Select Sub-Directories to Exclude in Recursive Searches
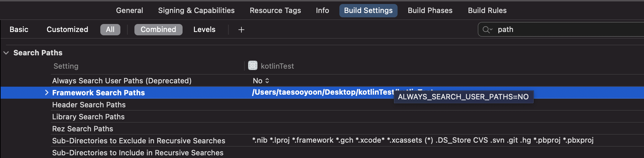The image size is (644, 158). pos(139,141)
